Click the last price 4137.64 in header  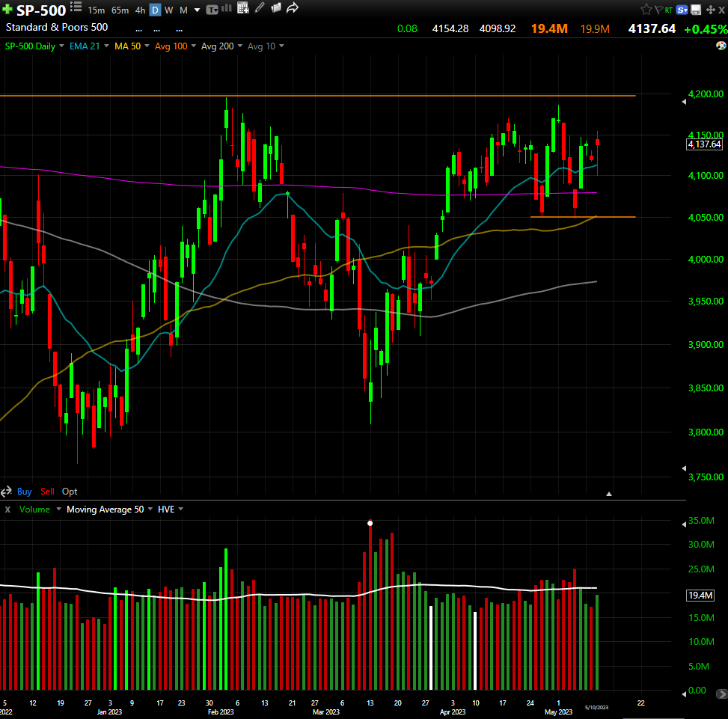(652, 28)
